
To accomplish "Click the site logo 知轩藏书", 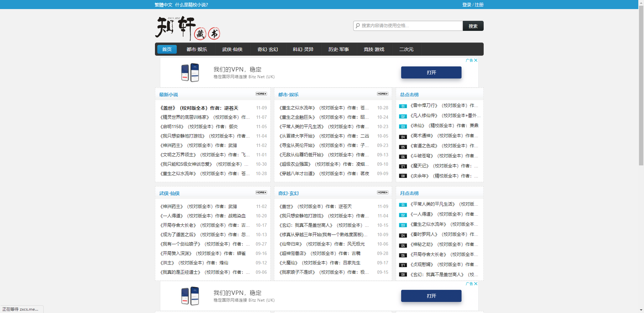I will (188, 28).
